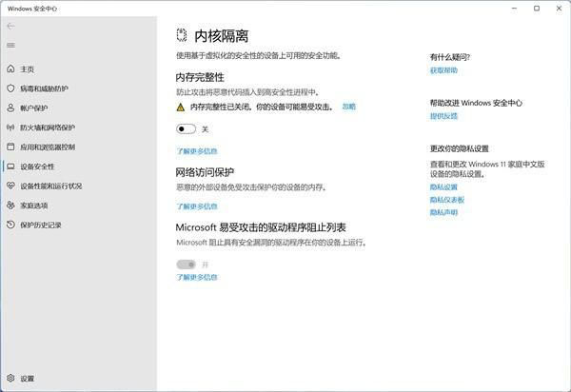Screen dimensions: 571x392
Task: Toggle the hamburger navigation menu
Action: tap(10, 45)
